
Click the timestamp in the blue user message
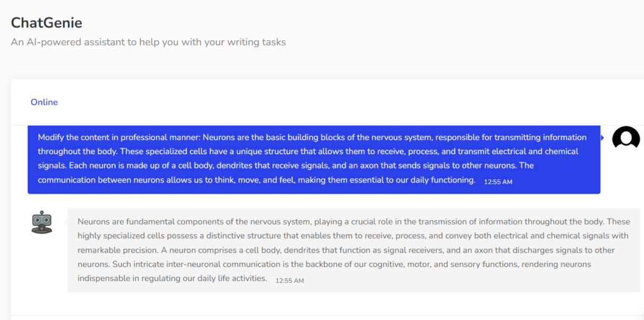(498, 182)
